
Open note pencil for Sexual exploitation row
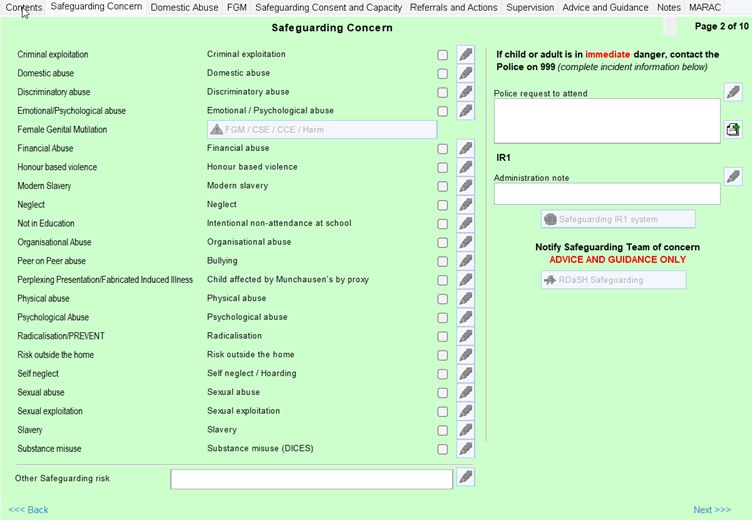[465, 410]
